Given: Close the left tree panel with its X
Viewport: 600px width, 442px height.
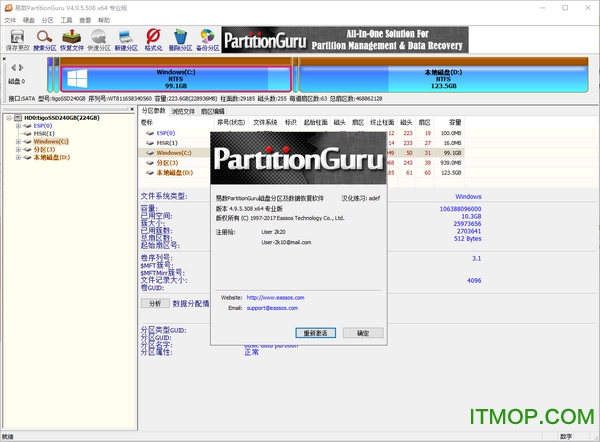Looking at the screenshot, I should [x=132, y=109].
